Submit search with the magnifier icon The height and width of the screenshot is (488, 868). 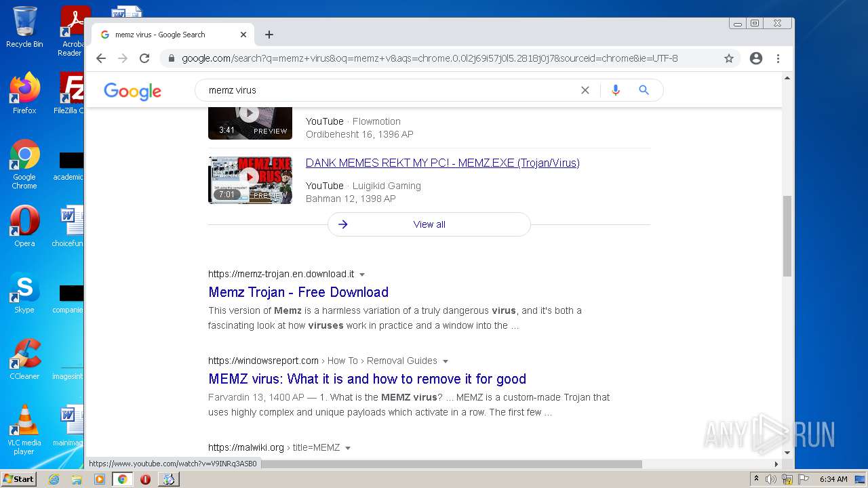click(x=644, y=90)
